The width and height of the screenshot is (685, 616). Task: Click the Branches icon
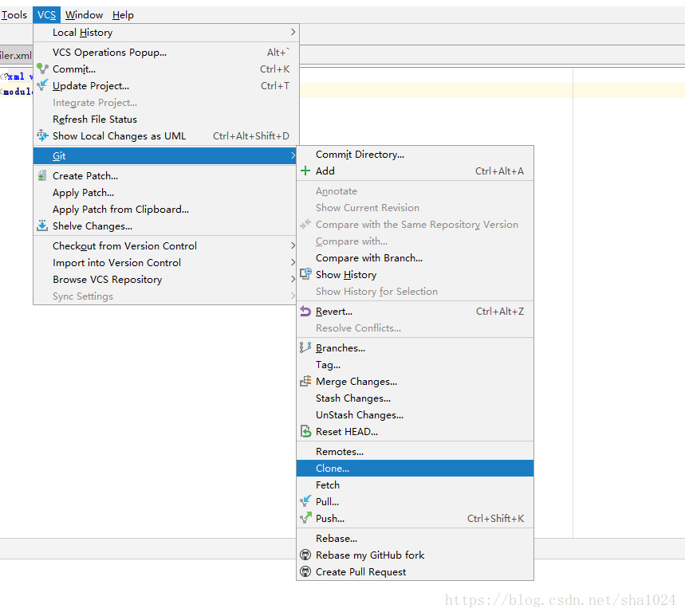coord(305,348)
